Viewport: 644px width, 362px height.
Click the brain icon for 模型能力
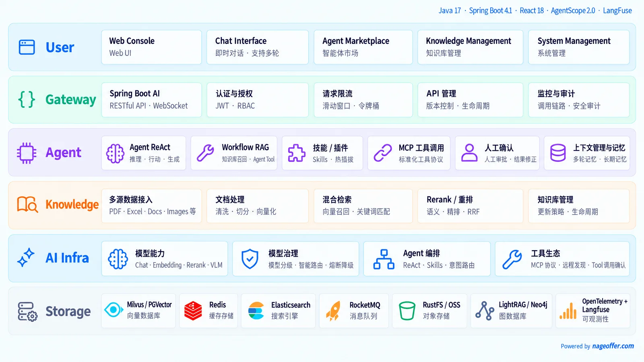point(118,259)
